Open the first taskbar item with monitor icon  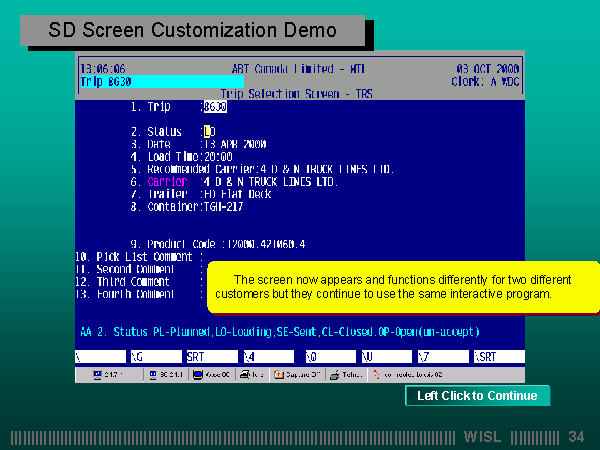(x=106, y=374)
